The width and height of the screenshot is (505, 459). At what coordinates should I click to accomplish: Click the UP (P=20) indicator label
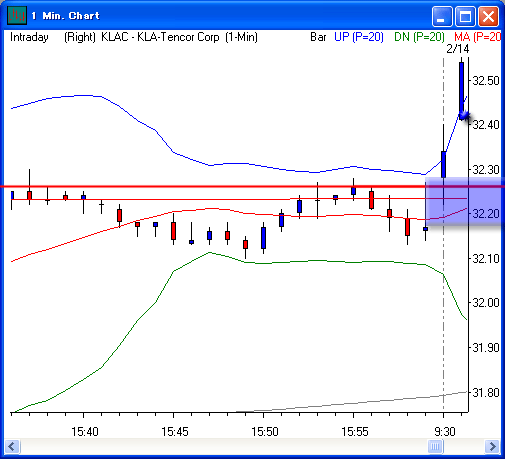click(359, 37)
